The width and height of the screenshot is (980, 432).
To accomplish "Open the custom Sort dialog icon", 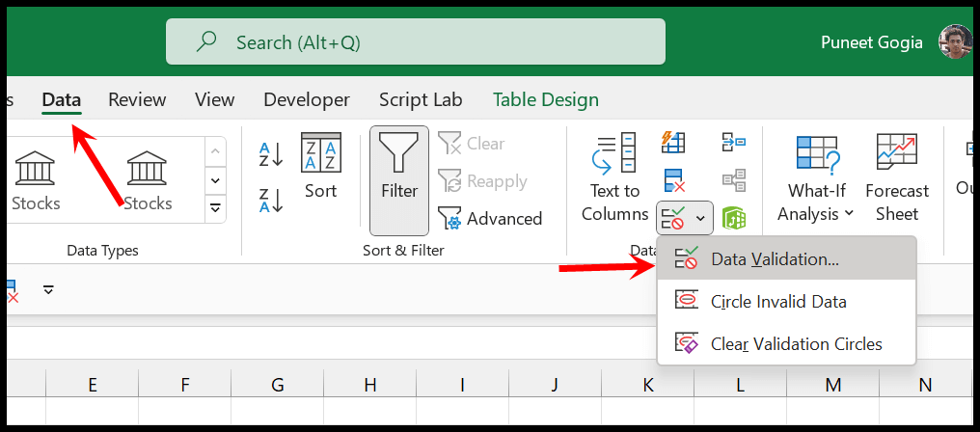I will (321, 167).
